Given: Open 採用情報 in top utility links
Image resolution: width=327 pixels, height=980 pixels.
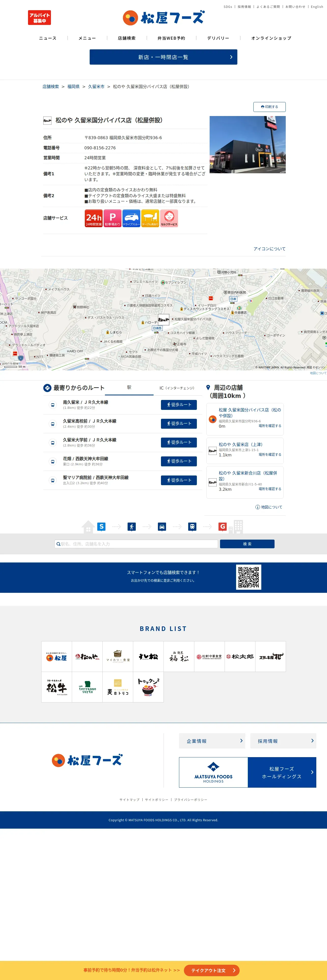Looking at the screenshot, I should (244, 7).
